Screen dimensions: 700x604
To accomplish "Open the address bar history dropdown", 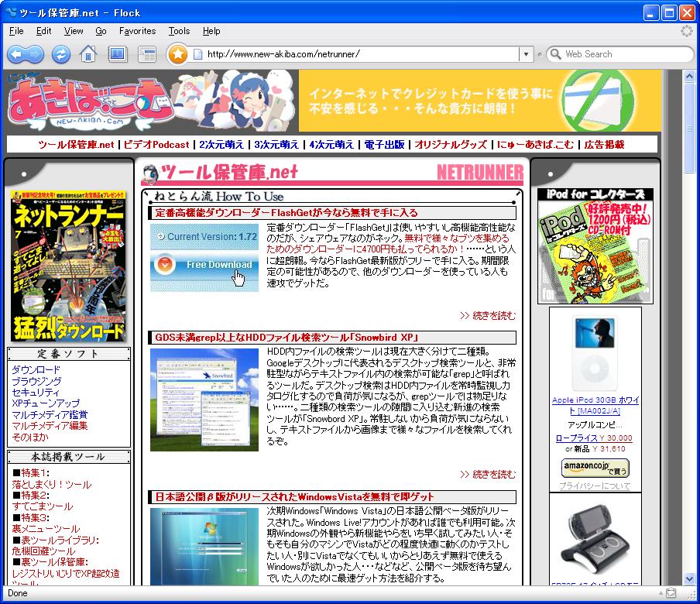I will coord(526,54).
